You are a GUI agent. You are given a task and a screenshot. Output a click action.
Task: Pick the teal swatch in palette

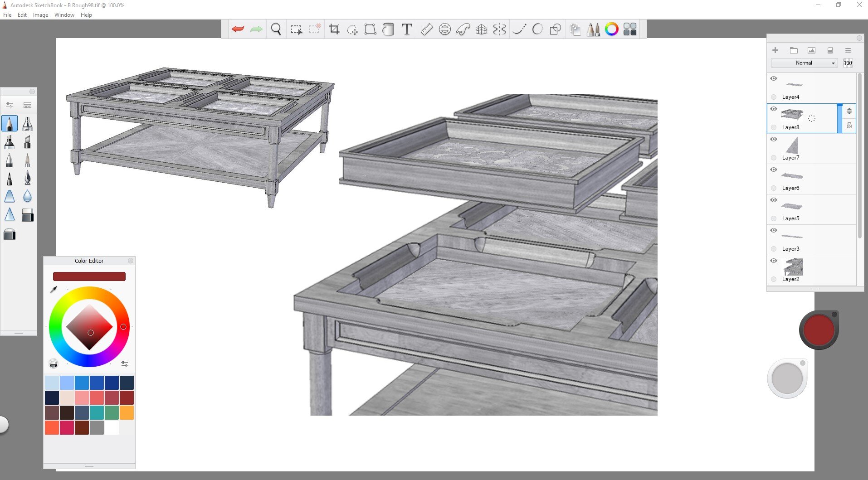tap(97, 412)
